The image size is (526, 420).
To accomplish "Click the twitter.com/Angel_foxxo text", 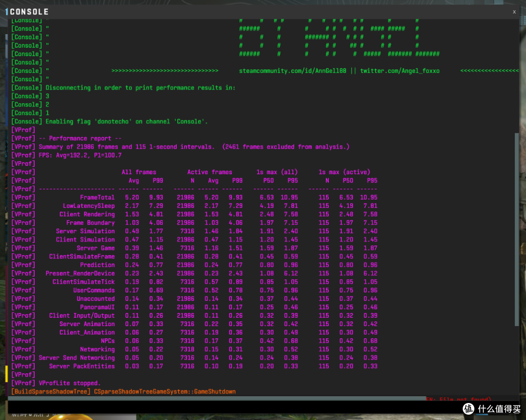I will coord(399,71).
